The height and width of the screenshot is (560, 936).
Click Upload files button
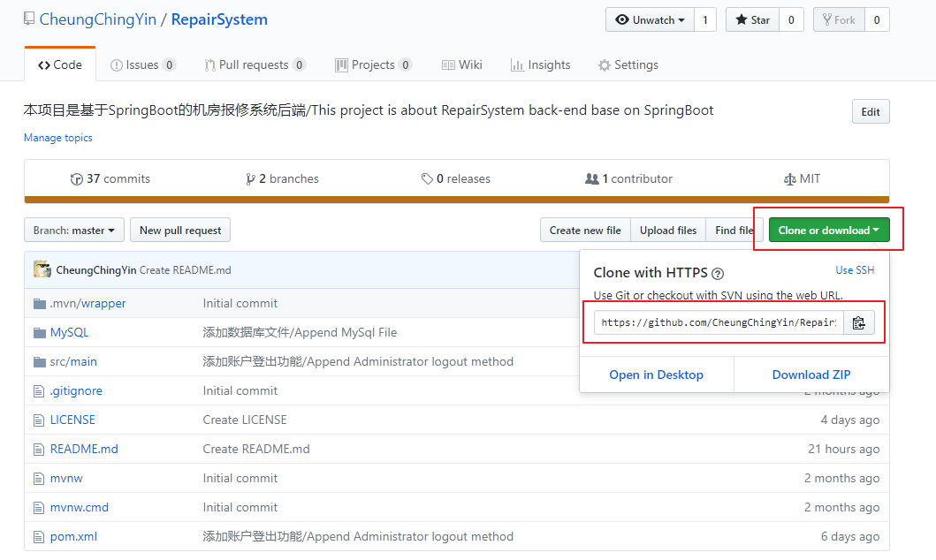(x=668, y=231)
